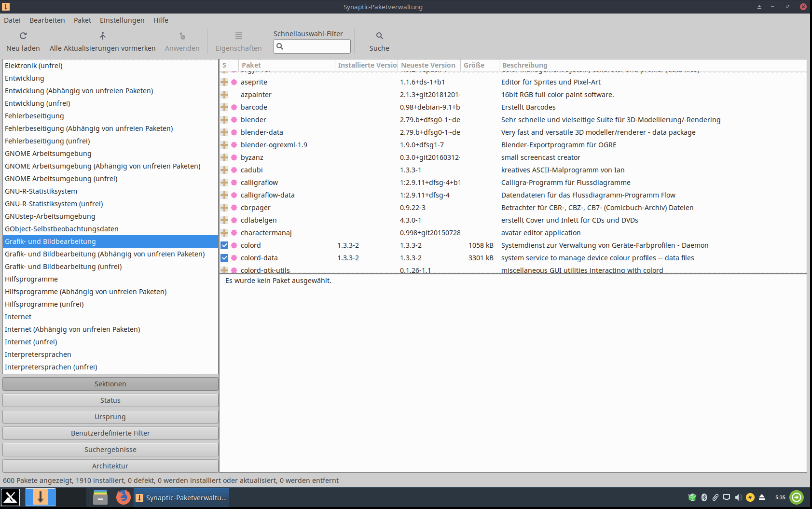
Task: Click the Benutzerdefinierte Filter button
Action: point(110,433)
